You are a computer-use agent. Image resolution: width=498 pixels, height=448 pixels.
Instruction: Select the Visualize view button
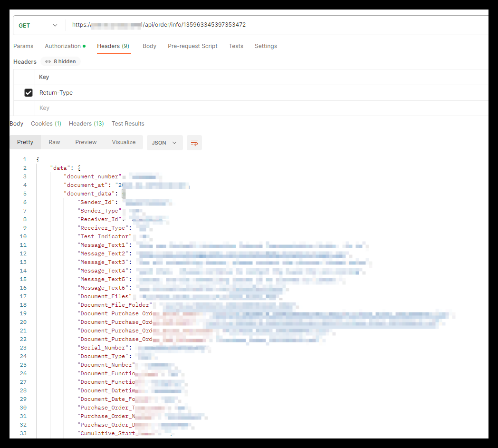[x=124, y=142]
